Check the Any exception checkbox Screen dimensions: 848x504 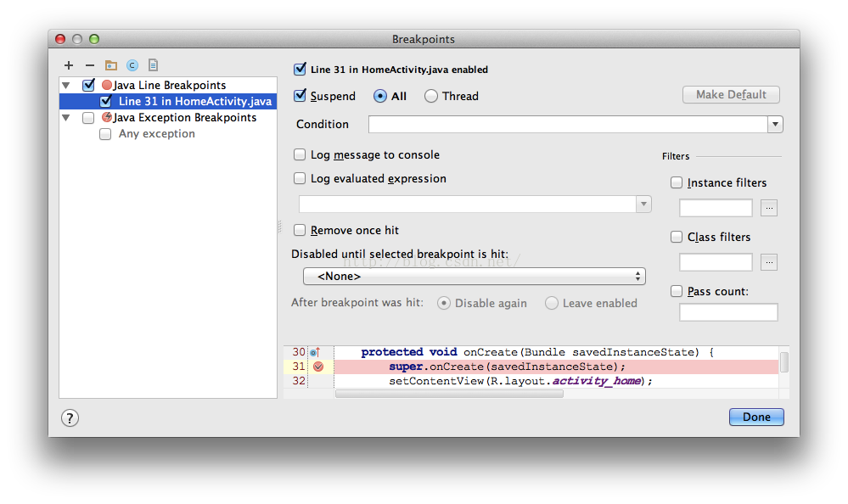pyautogui.click(x=105, y=134)
